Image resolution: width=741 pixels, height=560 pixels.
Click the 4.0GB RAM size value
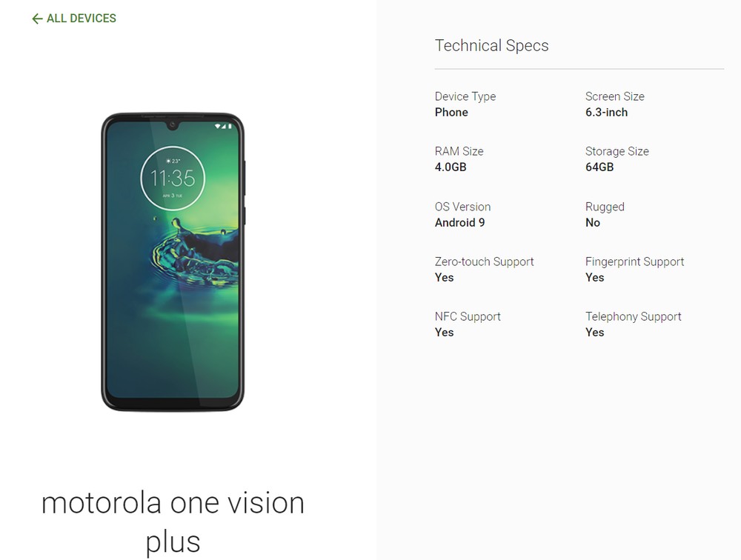(451, 167)
